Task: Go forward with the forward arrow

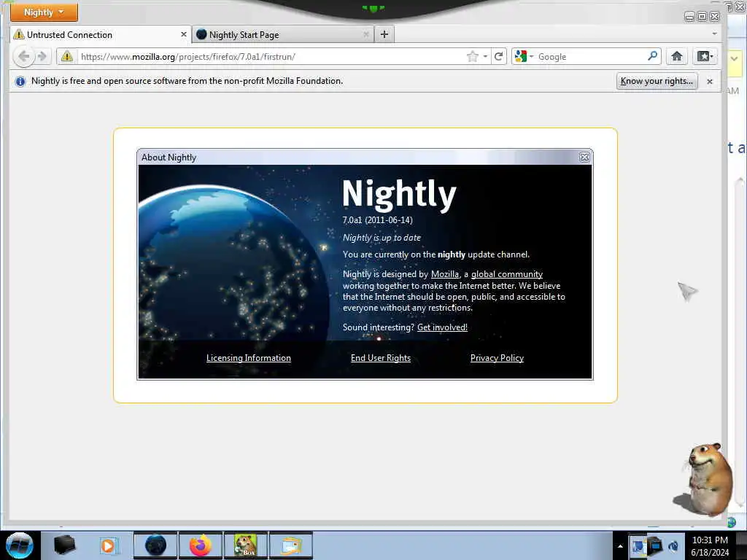Action: point(42,57)
